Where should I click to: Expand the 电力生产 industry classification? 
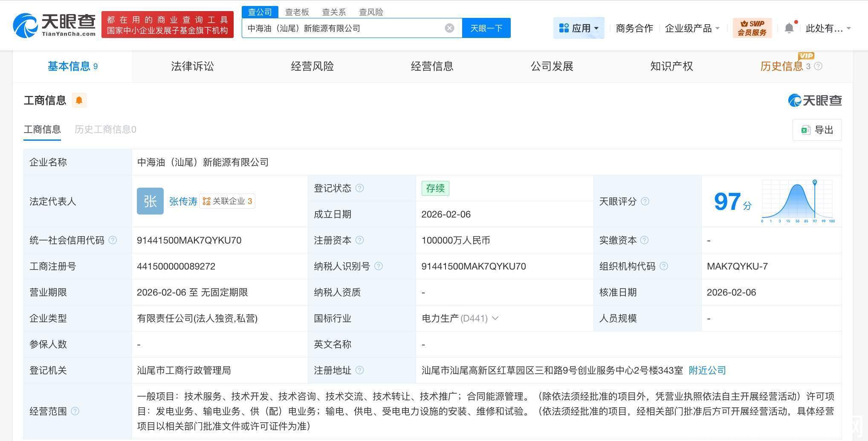[495, 318]
